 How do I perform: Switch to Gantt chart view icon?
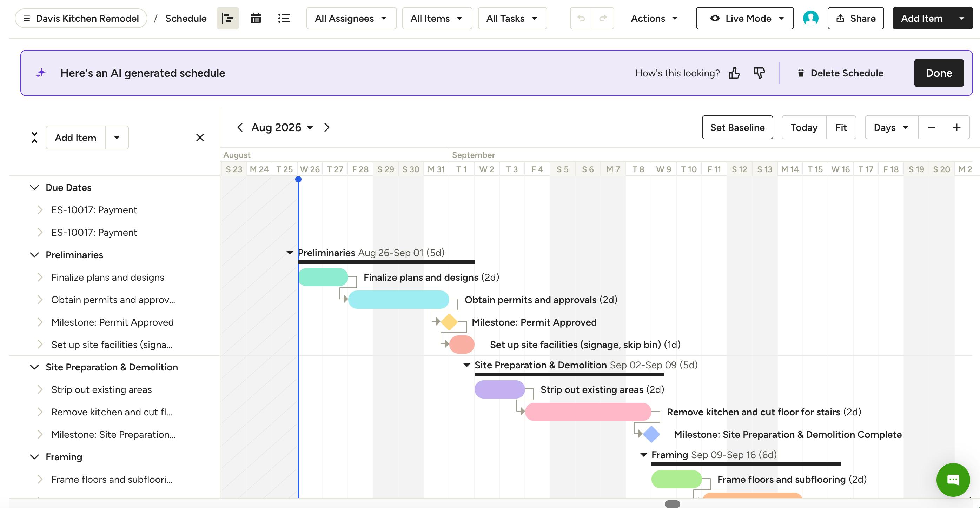point(227,18)
